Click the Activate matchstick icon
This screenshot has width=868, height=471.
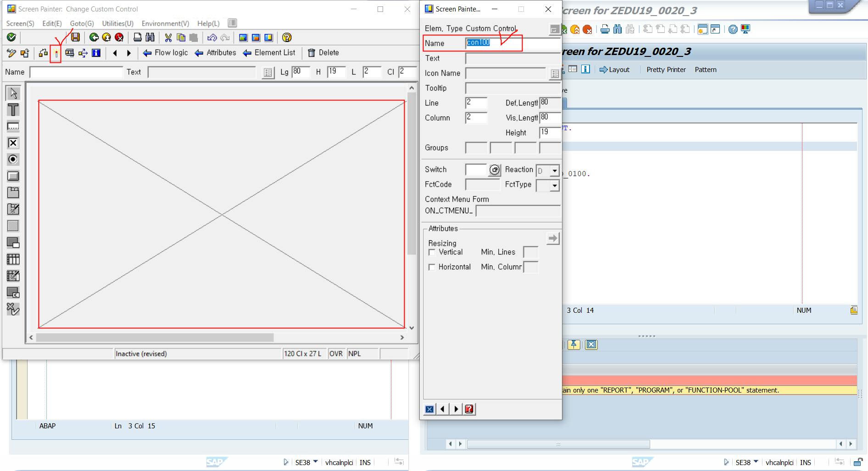(56, 53)
